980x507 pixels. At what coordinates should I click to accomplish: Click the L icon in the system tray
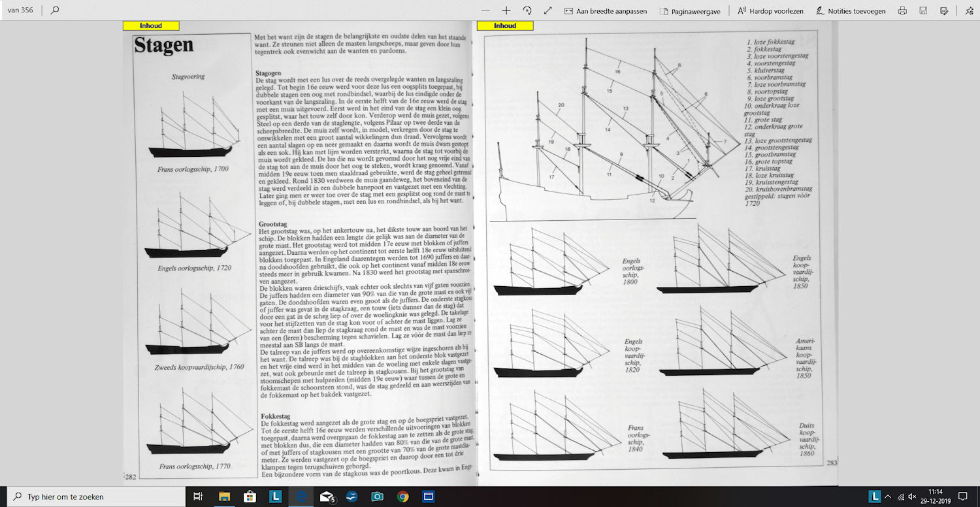[875, 497]
